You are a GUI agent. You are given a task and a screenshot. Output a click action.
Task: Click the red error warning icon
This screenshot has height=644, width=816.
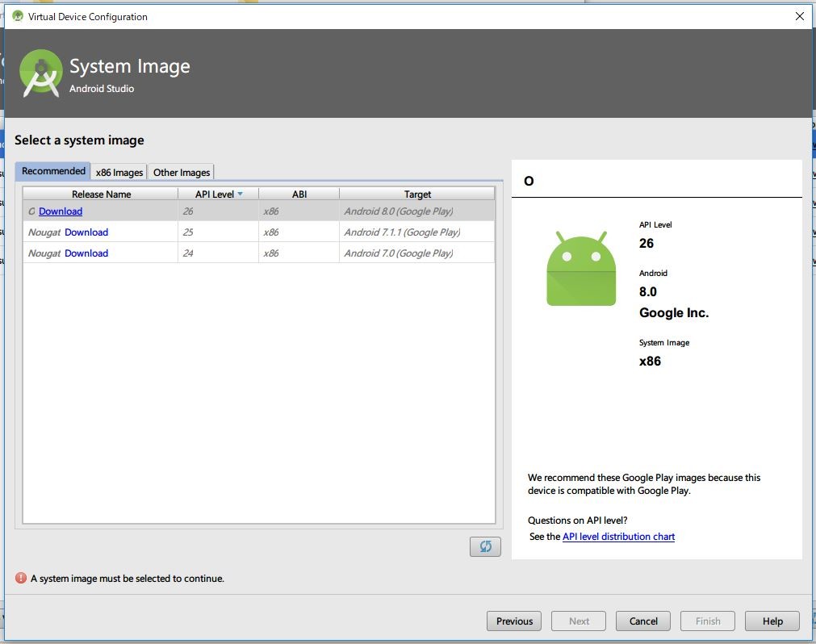21,578
